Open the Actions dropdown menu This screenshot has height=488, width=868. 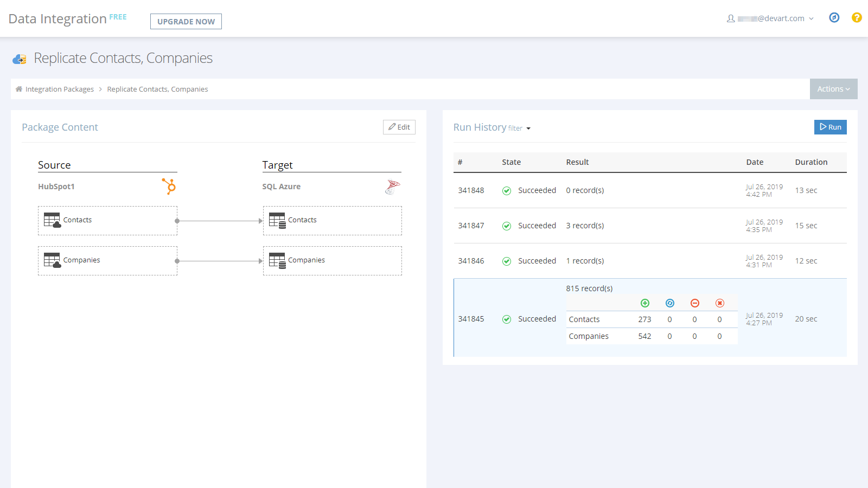(833, 89)
